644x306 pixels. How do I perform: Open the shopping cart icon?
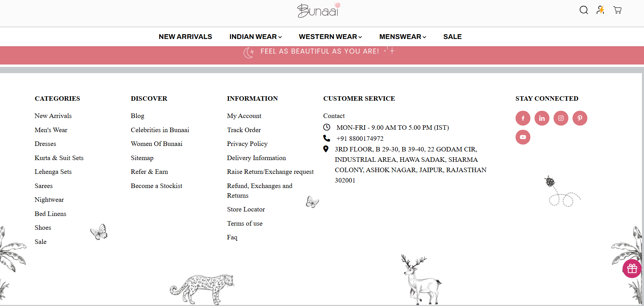(x=617, y=10)
